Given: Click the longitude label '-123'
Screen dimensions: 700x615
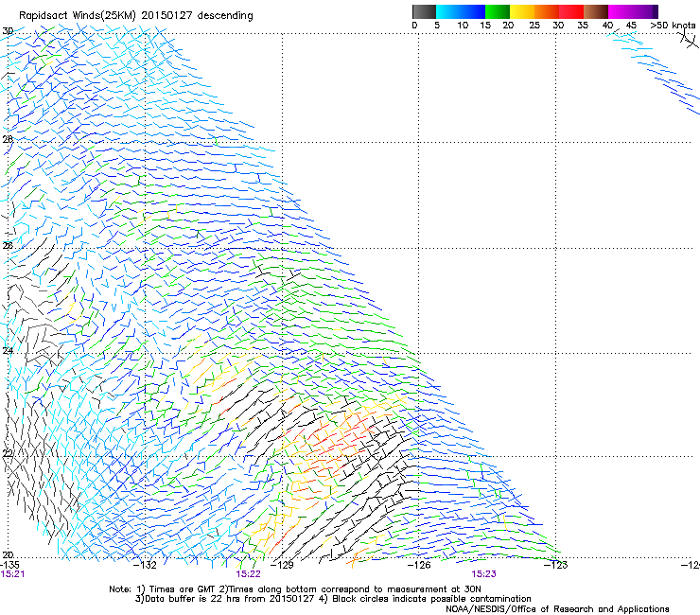Looking at the screenshot, I should click(556, 565).
